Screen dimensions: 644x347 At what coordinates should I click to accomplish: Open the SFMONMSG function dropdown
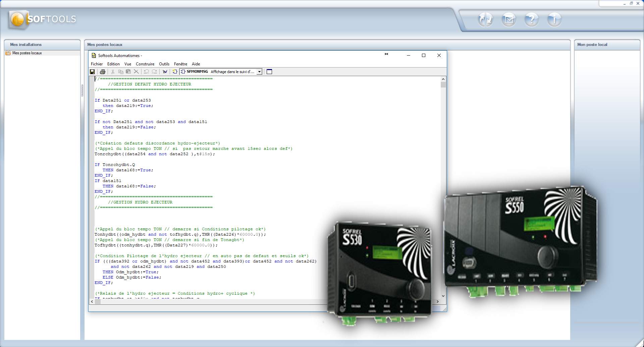coord(259,72)
